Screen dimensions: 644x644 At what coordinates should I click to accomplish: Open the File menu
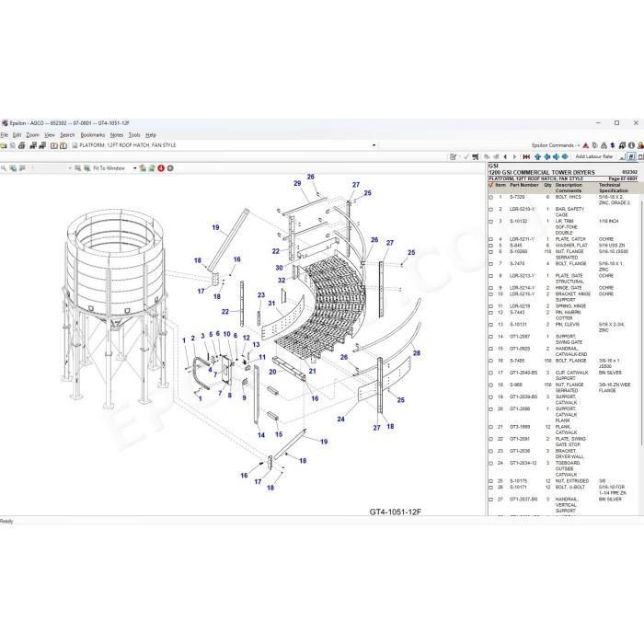pyautogui.click(x=4, y=134)
